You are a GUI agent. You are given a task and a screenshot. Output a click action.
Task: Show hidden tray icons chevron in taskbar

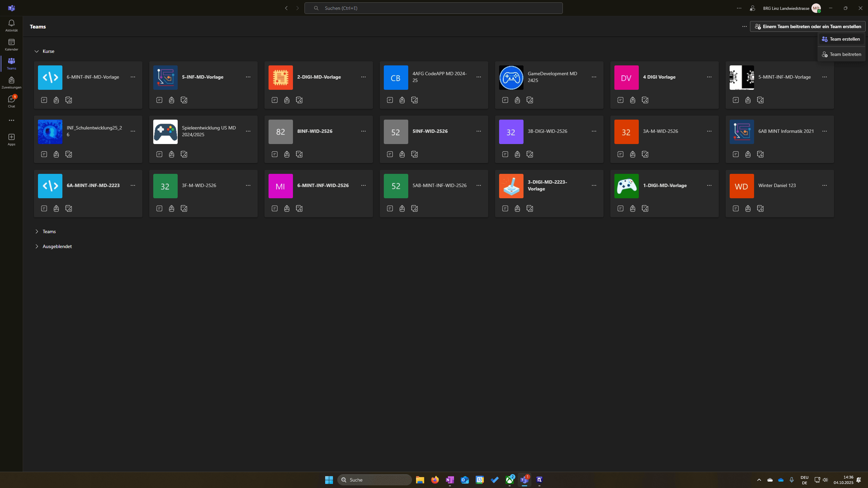759,480
